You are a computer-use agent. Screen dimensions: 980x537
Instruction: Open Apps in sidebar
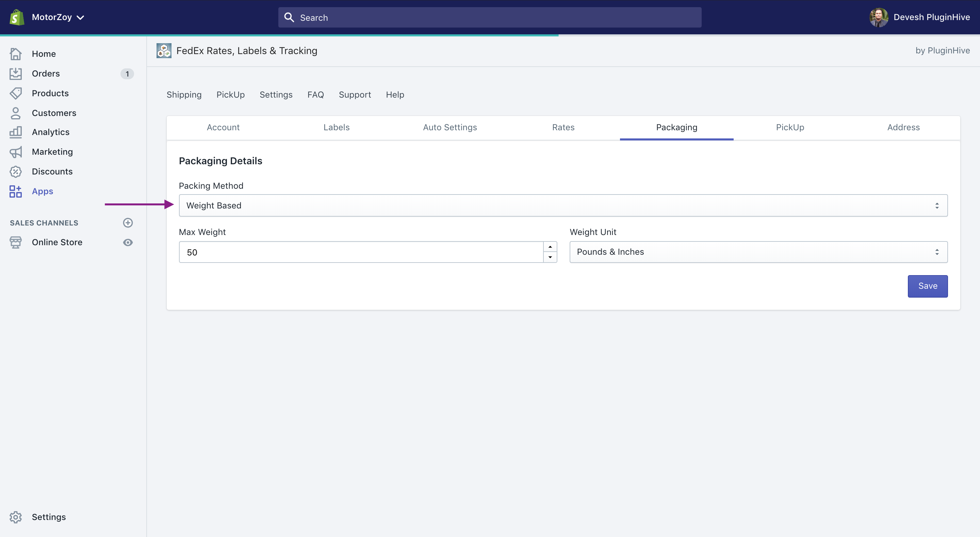pos(43,191)
